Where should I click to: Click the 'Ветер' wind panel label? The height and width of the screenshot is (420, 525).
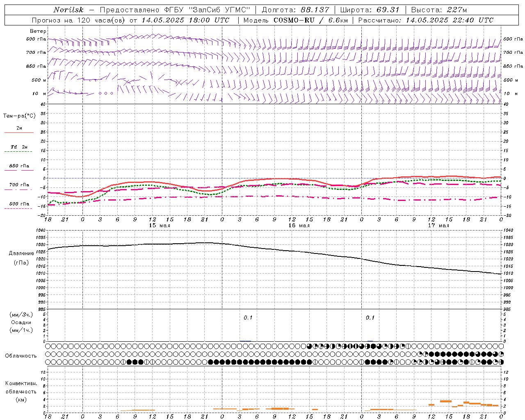tap(38, 31)
